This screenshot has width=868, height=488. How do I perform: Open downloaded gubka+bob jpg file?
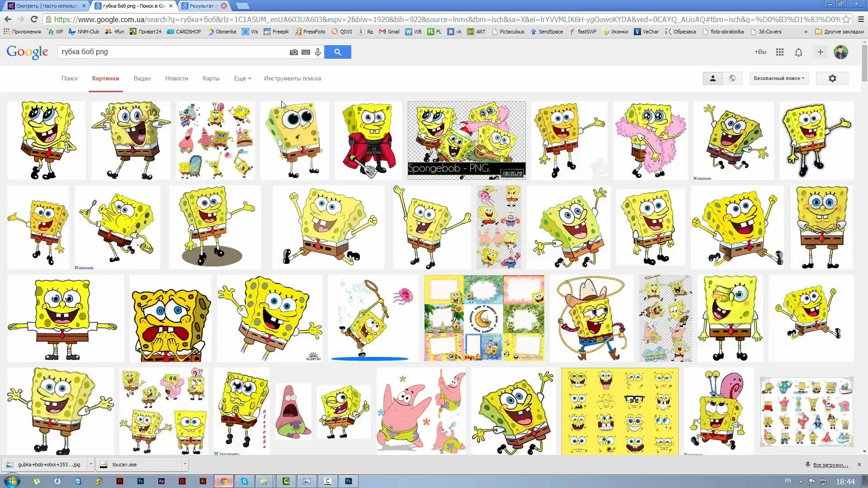coord(45,464)
